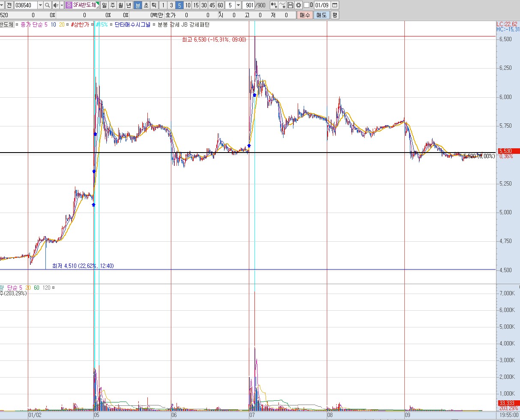Click the volume 120 moving average legend label
Viewport: 520px width, 420px height.
coord(47,288)
